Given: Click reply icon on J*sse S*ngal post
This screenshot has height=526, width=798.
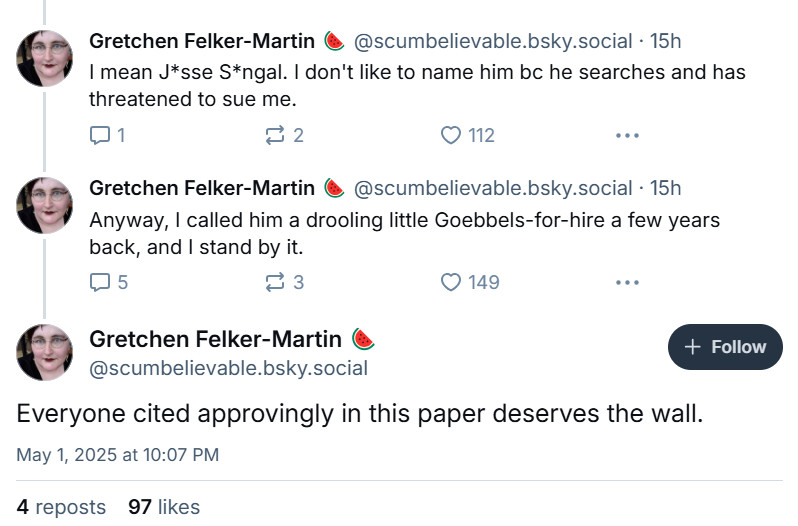Looking at the screenshot, I should click(x=100, y=135).
